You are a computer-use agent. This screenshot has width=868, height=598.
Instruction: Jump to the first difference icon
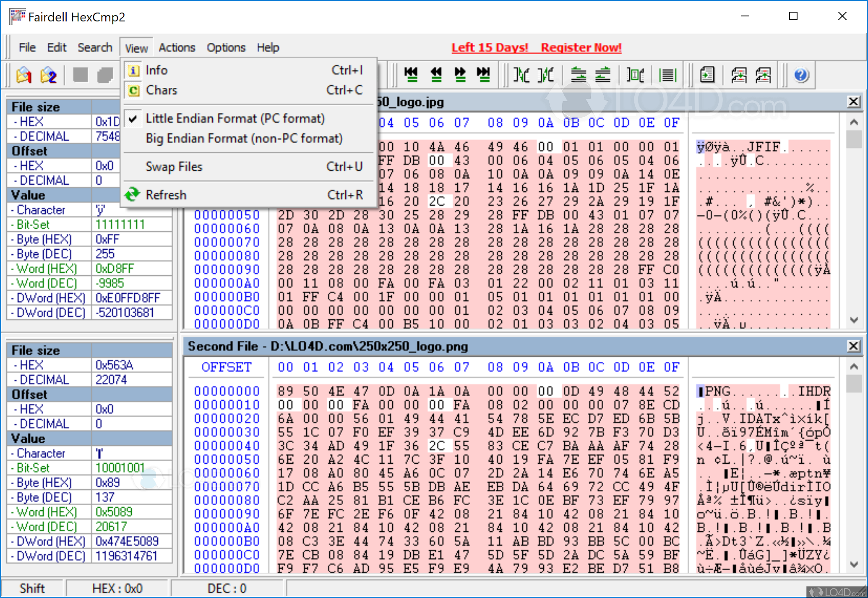coord(411,75)
